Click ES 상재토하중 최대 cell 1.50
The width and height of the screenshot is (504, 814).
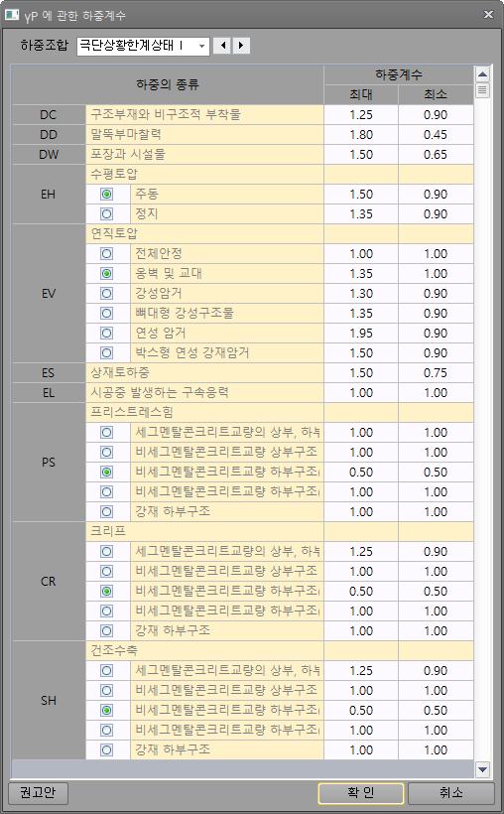click(x=361, y=372)
